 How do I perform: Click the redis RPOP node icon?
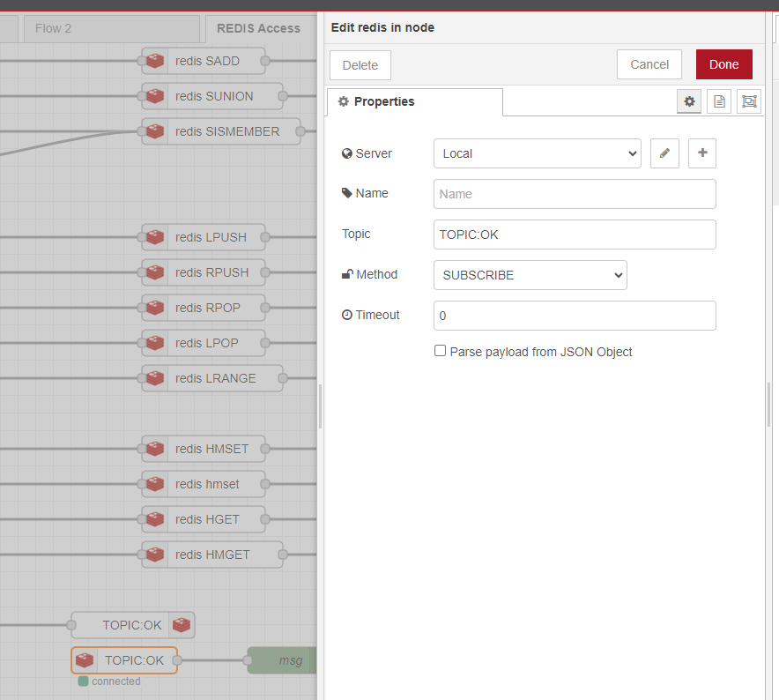155,308
